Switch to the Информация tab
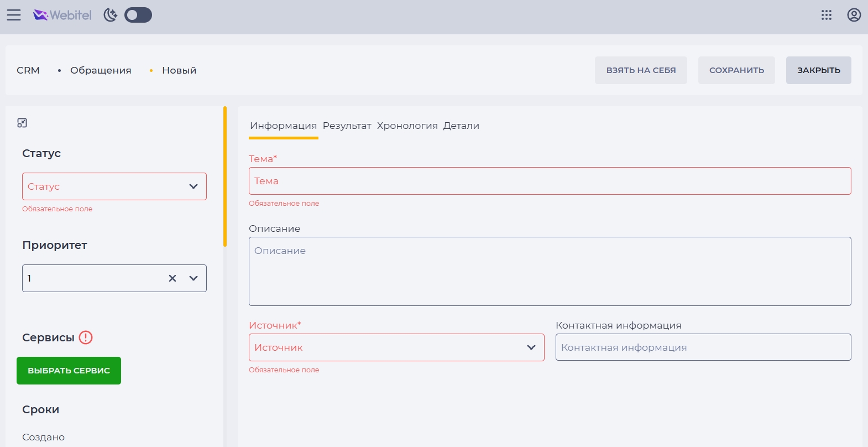Viewport: 868px width, 447px height. [x=283, y=126]
